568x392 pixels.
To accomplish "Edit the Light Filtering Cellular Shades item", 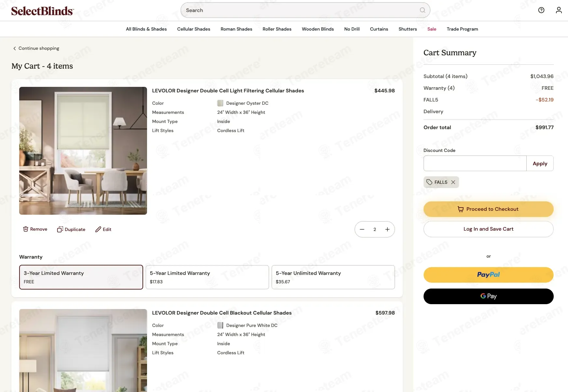I will pos(103,229).
